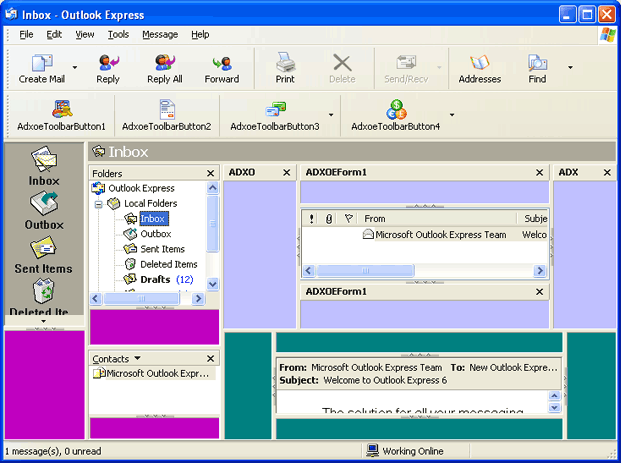The width and height of the screenshot is (621, 463).
Task: Click the Reply All toolbar icon
Action: pos(165,63)
